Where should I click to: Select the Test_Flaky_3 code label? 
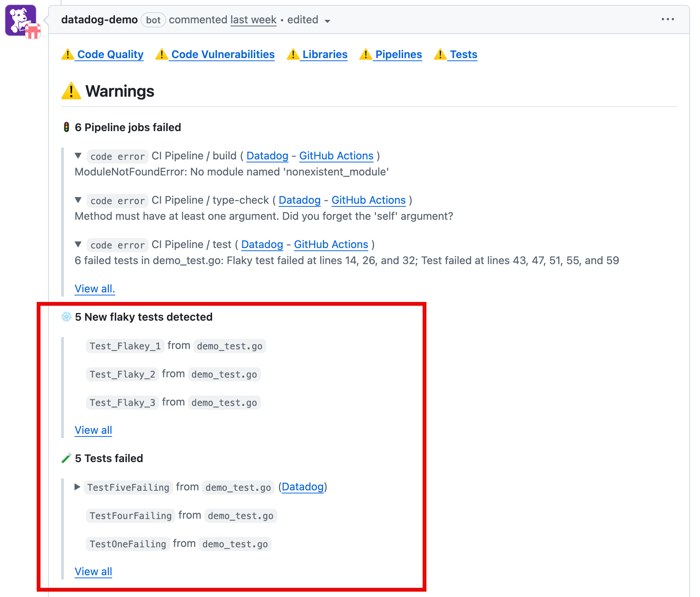pyautogui.click(x=123, y=402)
